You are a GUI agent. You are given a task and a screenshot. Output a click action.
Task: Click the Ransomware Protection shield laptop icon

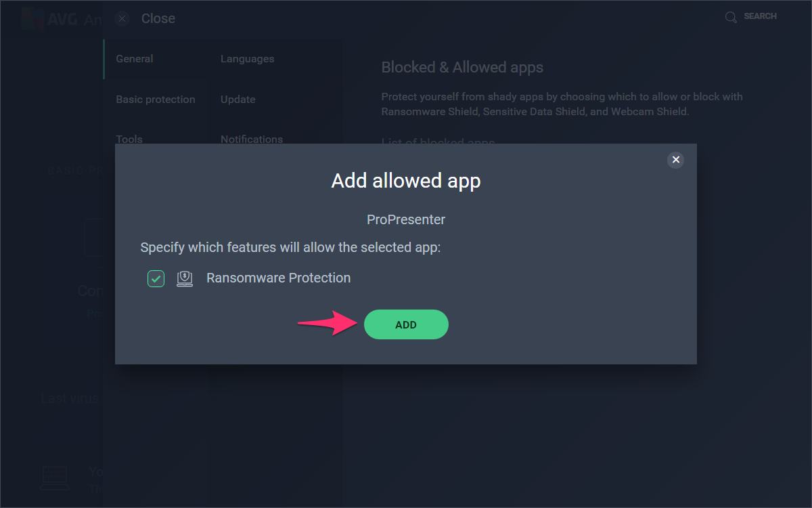tap(185, 278)
